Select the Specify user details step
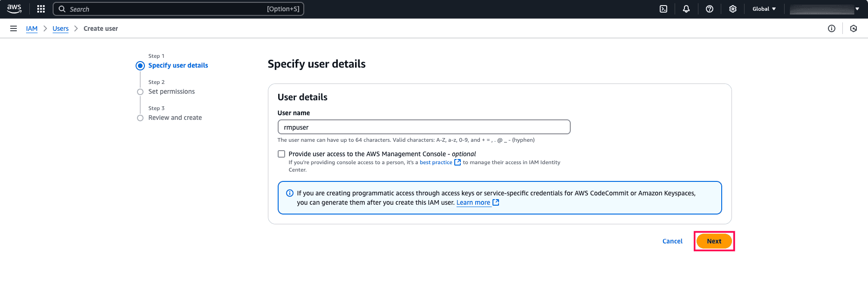The image size is (868, 291). 178,65
